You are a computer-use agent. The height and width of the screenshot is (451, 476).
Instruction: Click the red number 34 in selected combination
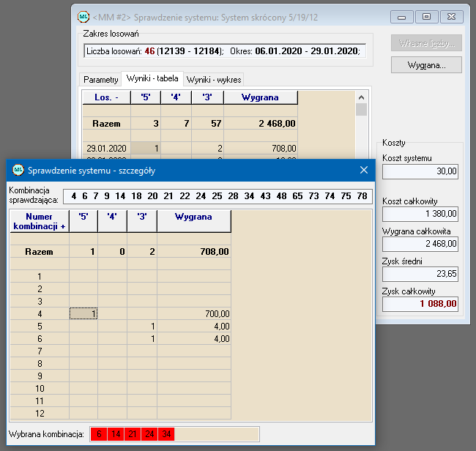coord(167,434)
